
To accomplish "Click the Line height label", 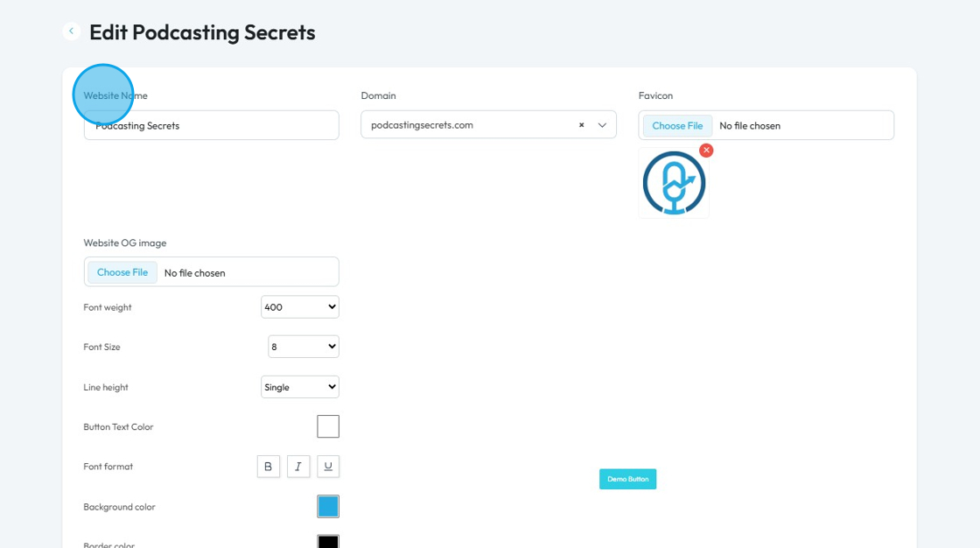I will (x=106, y=387).
